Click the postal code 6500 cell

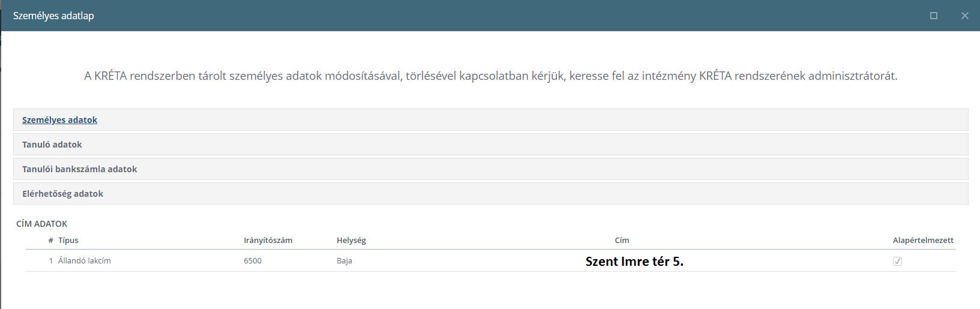tap(253, 261)
